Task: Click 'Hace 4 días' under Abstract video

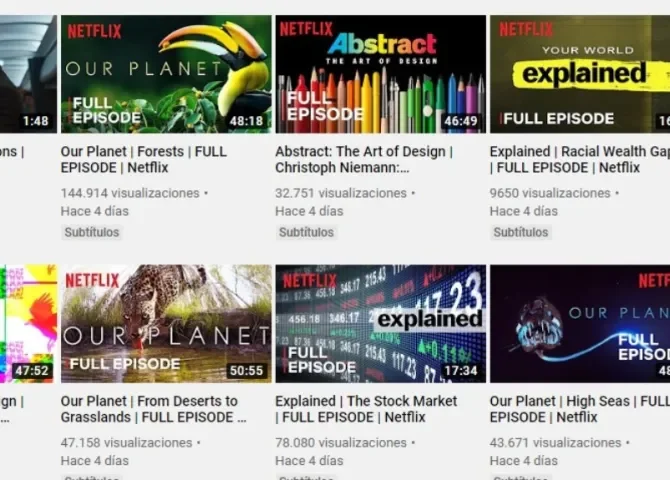Action: pos(309,211)
